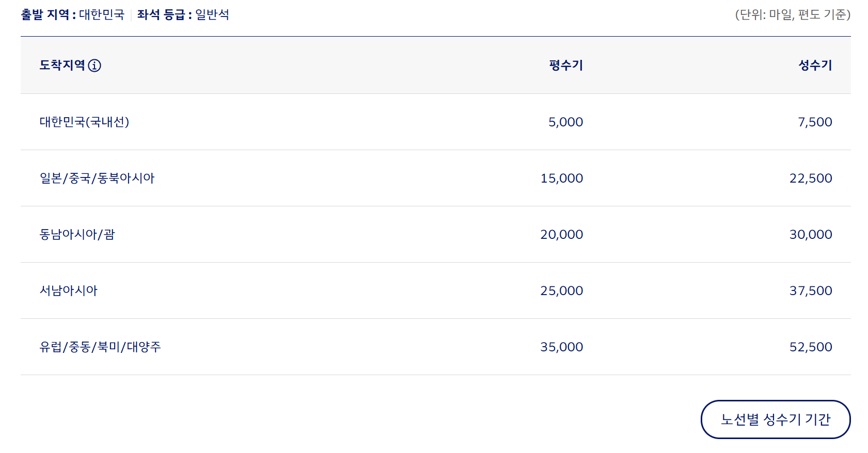868x453 pixels.
Task: Select the 대한민국(국내선) row label
Action: 84,122
